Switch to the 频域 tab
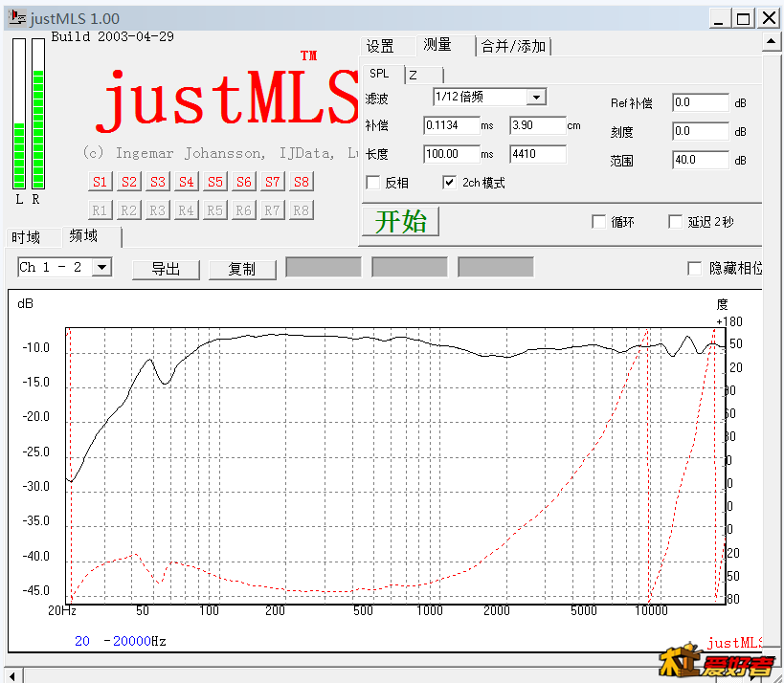 pos(82,236)
